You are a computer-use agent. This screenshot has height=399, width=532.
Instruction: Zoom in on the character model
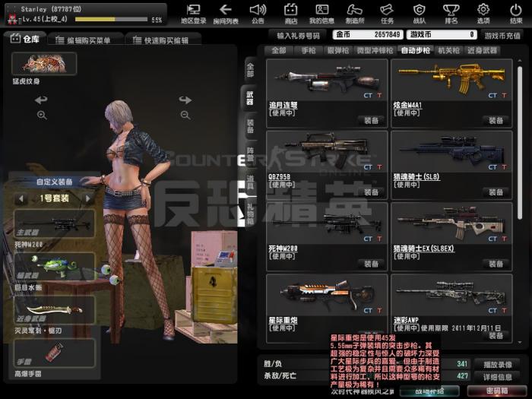coord(42,116)
